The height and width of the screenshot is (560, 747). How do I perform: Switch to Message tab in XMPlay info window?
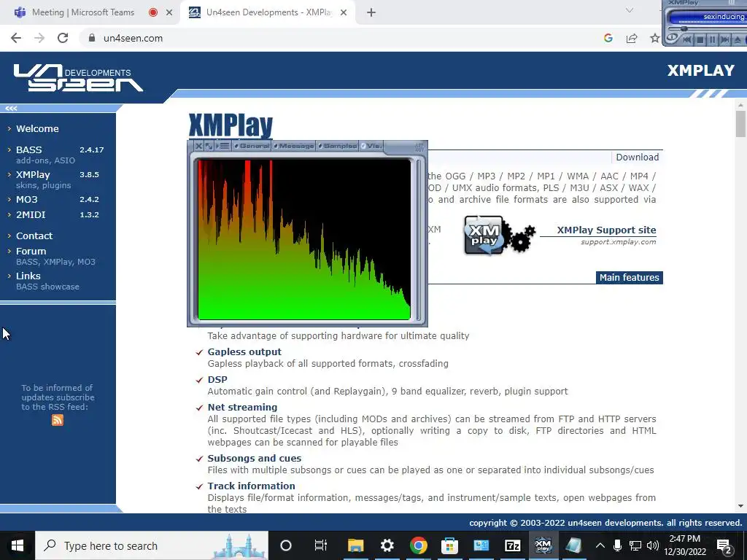pyautogui.click(x=293, y=146)
